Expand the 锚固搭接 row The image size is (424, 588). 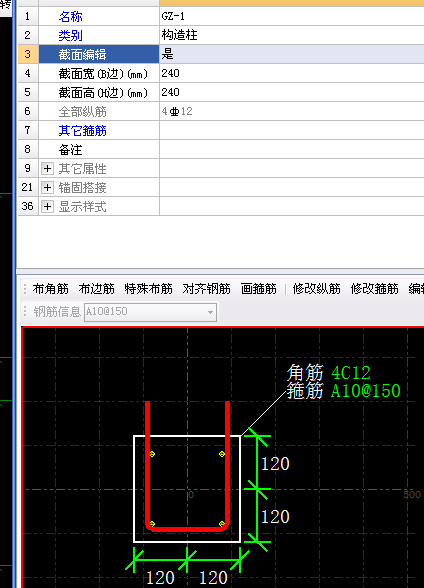[x=47, y=187]
